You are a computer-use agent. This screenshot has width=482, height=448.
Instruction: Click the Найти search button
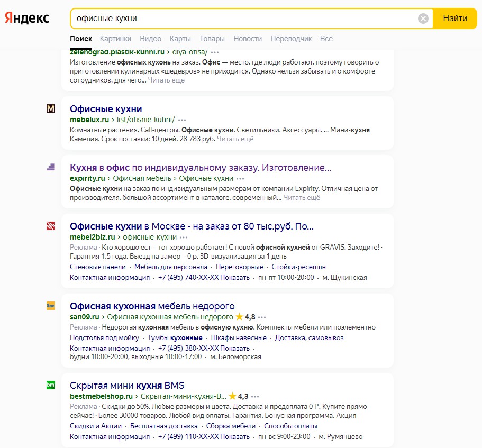(455, 19)
